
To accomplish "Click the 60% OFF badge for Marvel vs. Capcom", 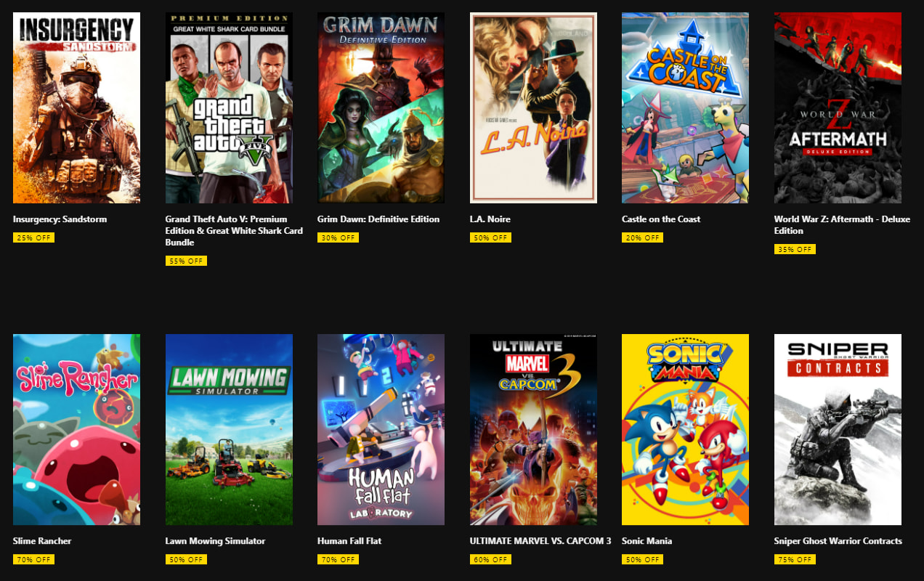I will tap(490, 559).
